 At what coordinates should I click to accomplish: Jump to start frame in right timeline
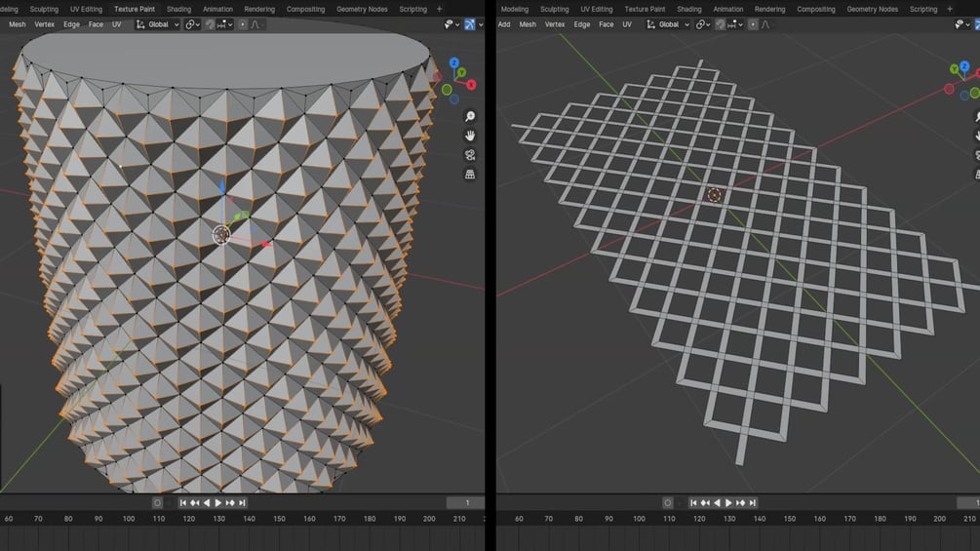coord(693,503)
